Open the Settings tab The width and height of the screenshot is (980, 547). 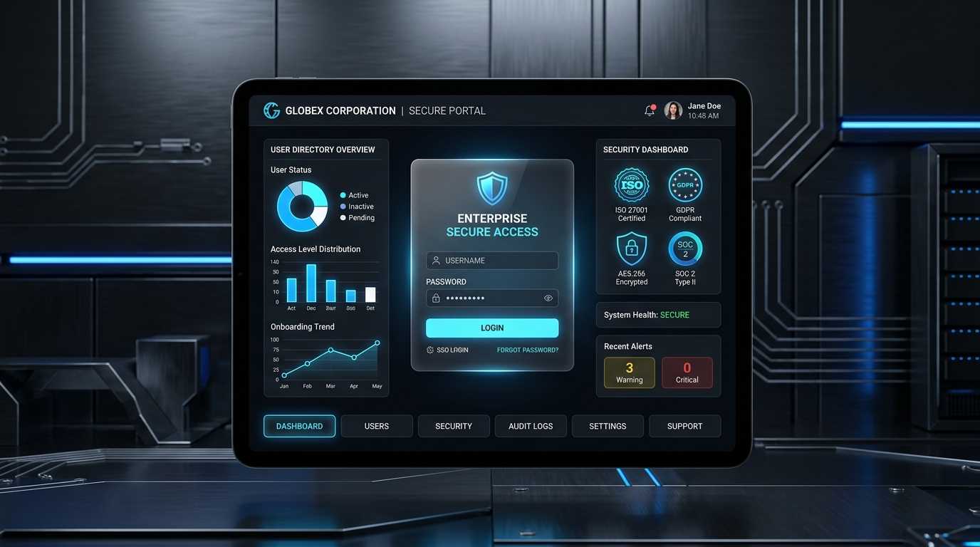click(x=608, y=426)
